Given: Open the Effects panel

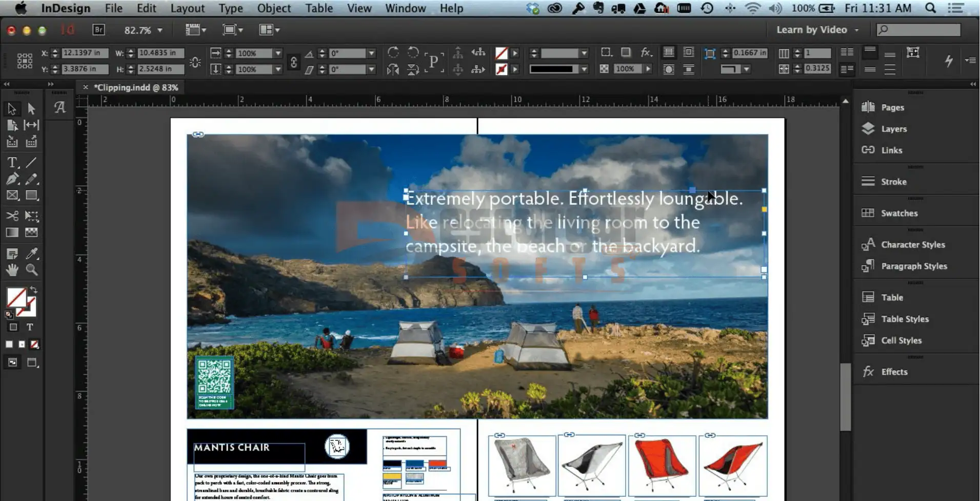Looking at the screenshot, I should (894, 372).
